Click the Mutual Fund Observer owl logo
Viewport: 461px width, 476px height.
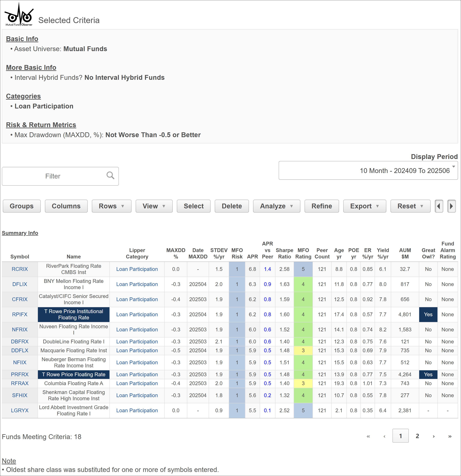point(19,14)
